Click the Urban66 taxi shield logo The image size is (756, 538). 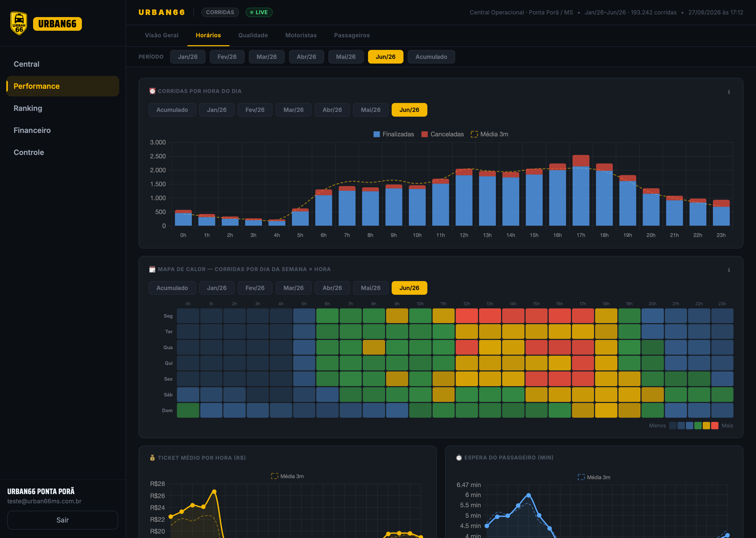(19, 24)
